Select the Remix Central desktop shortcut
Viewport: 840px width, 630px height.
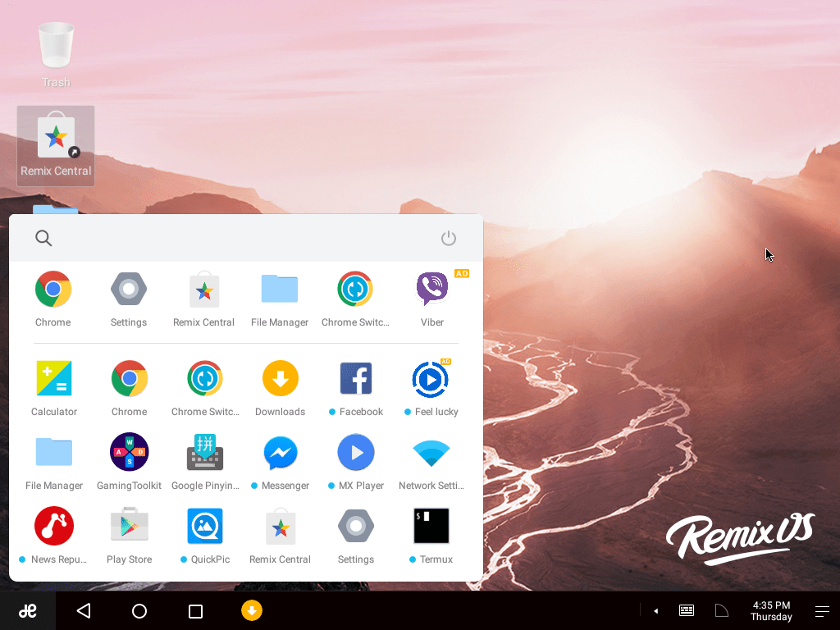click(x=56, y=146)
